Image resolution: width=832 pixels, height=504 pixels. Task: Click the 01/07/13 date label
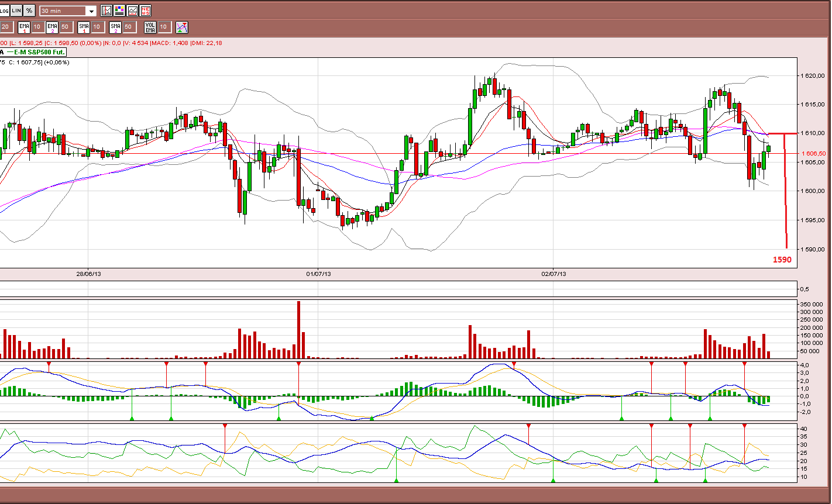pyautogui.click(x=319, y=274)
